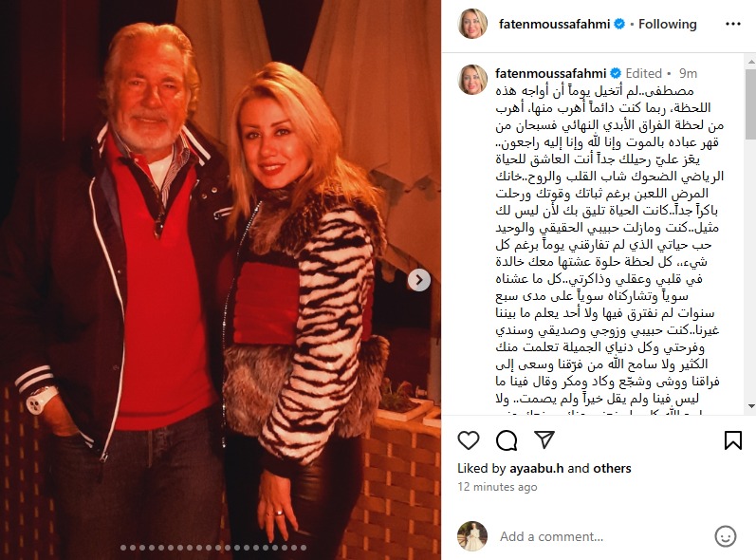Open more options three-dot menu
The image size is (756, 560).
point(733,24)
